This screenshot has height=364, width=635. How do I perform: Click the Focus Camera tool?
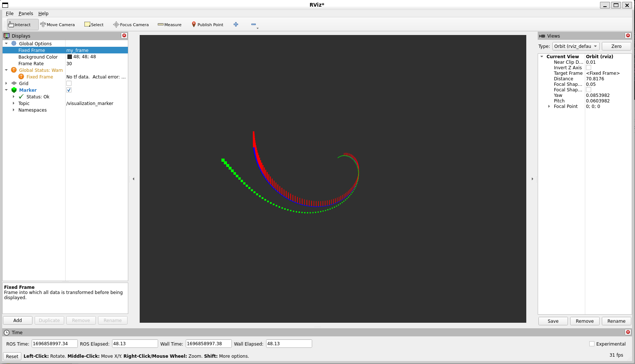pyautogui.click(x=131, y=25)
